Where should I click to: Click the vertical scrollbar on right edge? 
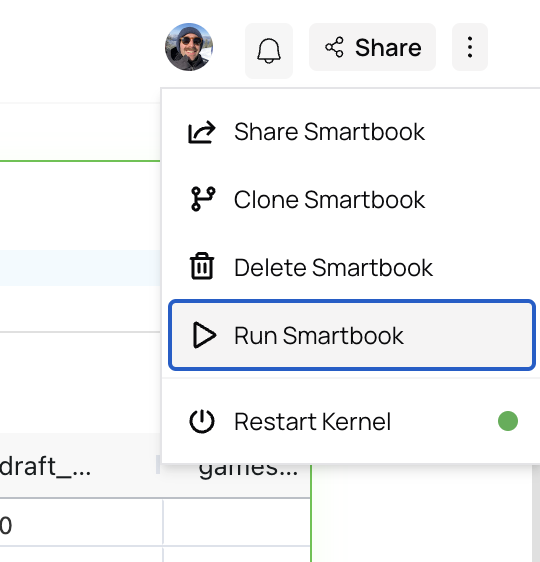pos(536,513)
